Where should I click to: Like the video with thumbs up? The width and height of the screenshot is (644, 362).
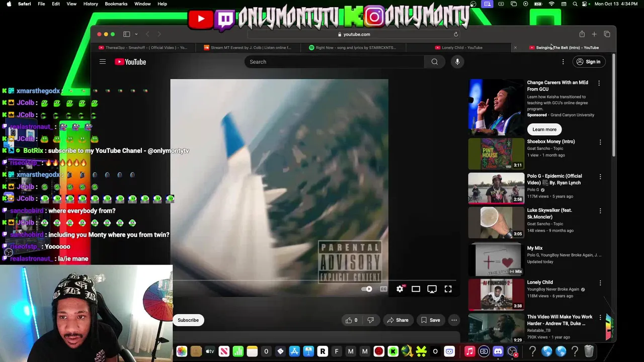(x=352, y=320)
